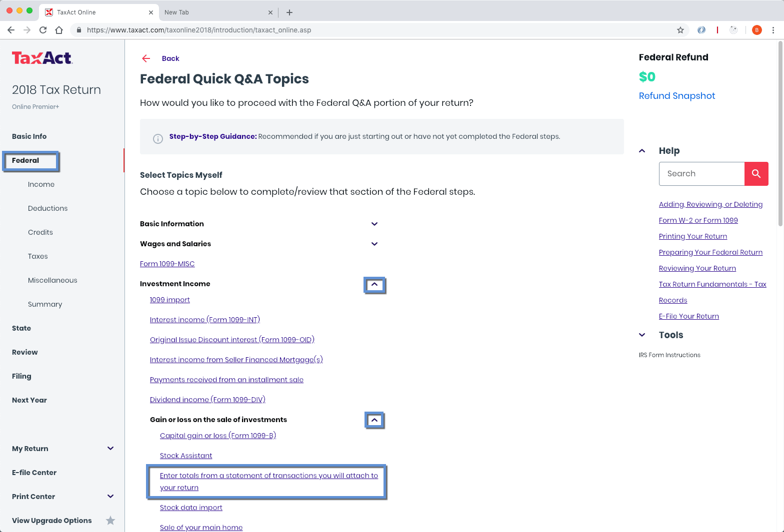Reload the page with the refresh icon

(43, 30)
